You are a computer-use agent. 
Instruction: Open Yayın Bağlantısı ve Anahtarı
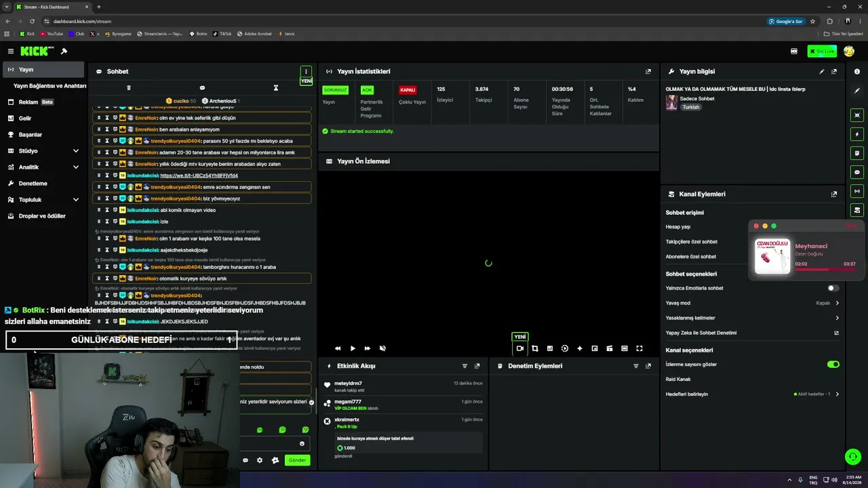[x=50, y=86]
